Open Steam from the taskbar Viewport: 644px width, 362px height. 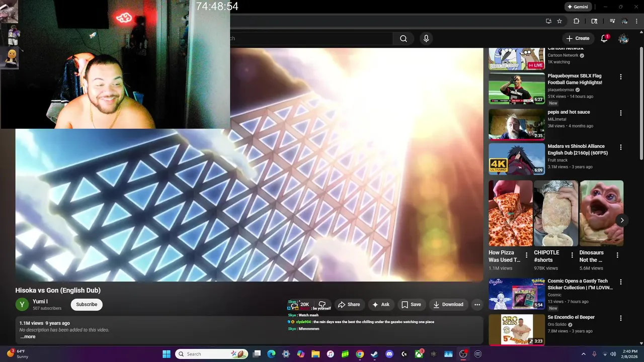coord(374,354)
